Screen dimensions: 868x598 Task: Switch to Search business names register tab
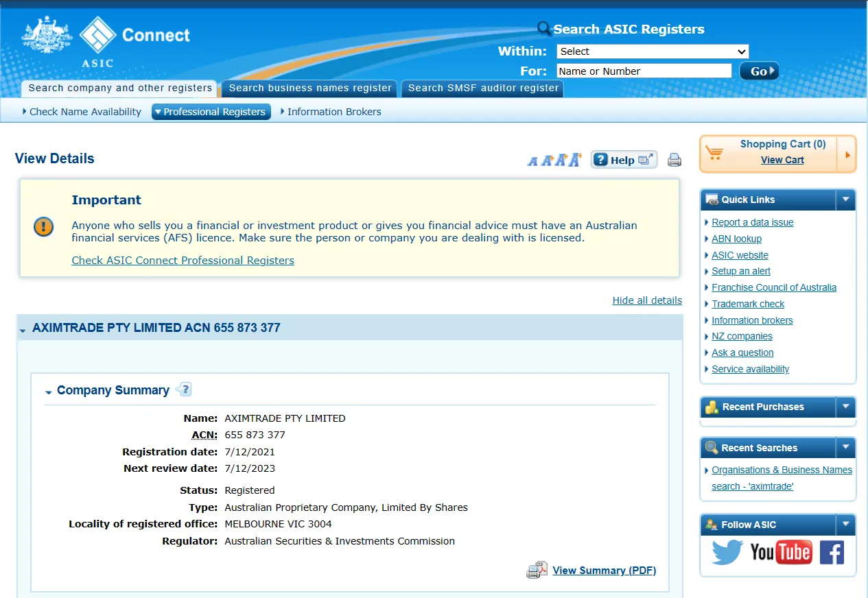pos(310,88)
